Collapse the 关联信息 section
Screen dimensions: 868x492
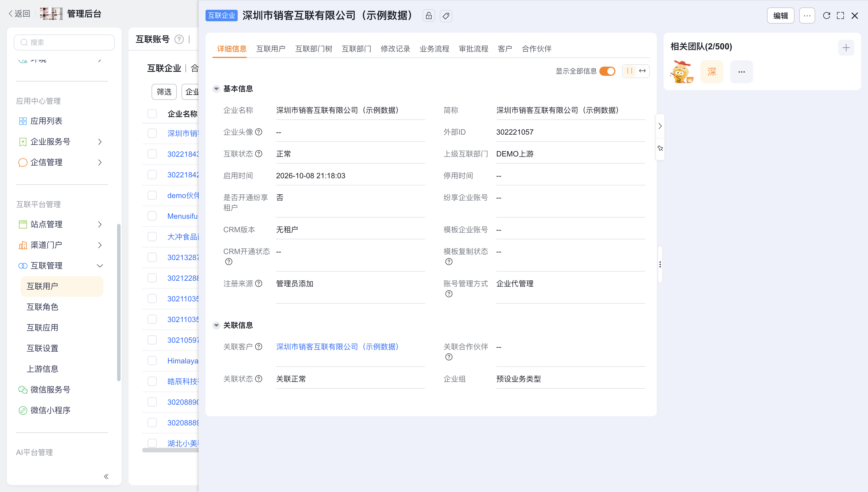click(x=216, y=326)
